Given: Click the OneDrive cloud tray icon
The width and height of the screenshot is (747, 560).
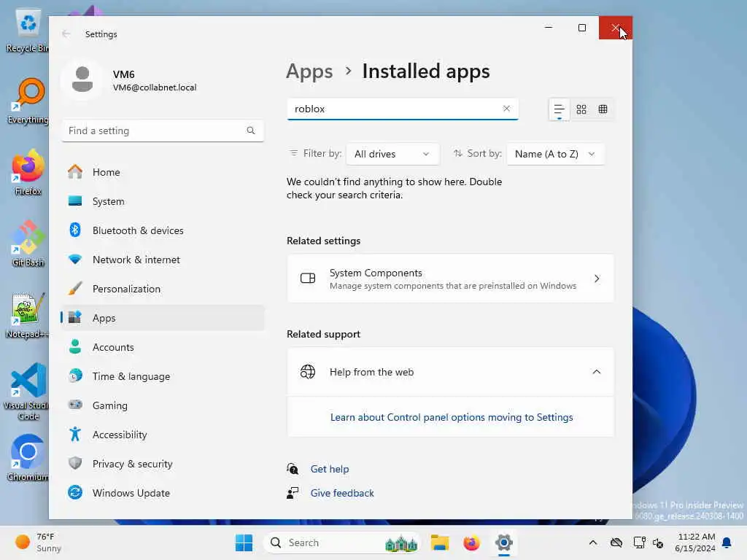Looking at the screenshot, I should 616,542.
